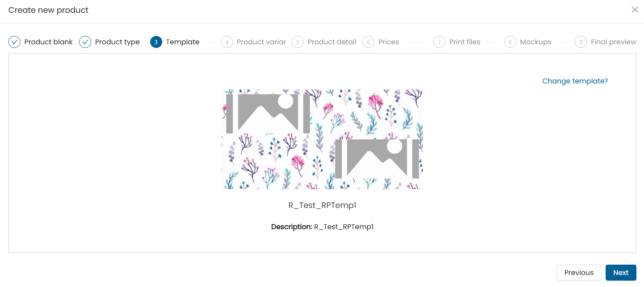Click the step 6 Prices circle
644x287 pixels.
368,42
